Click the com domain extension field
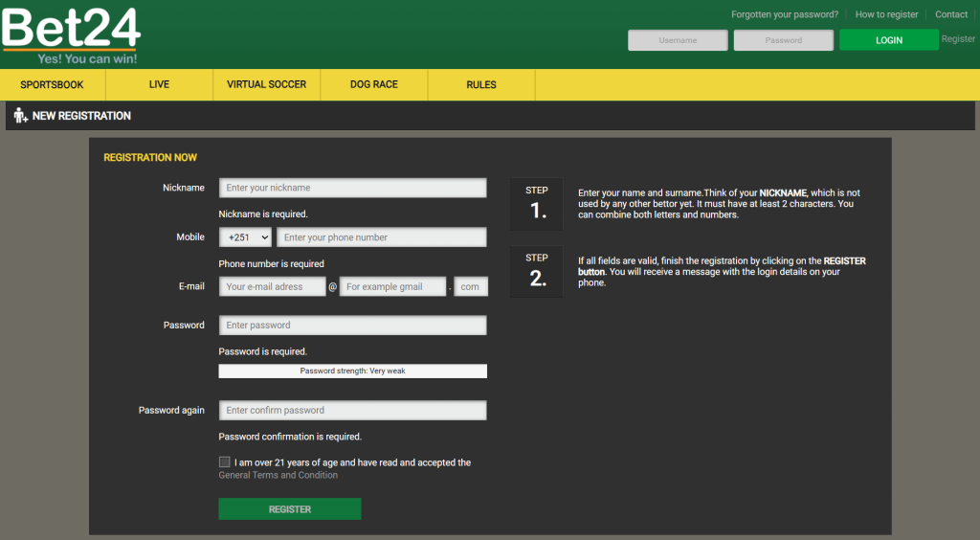 coord(471,287)
